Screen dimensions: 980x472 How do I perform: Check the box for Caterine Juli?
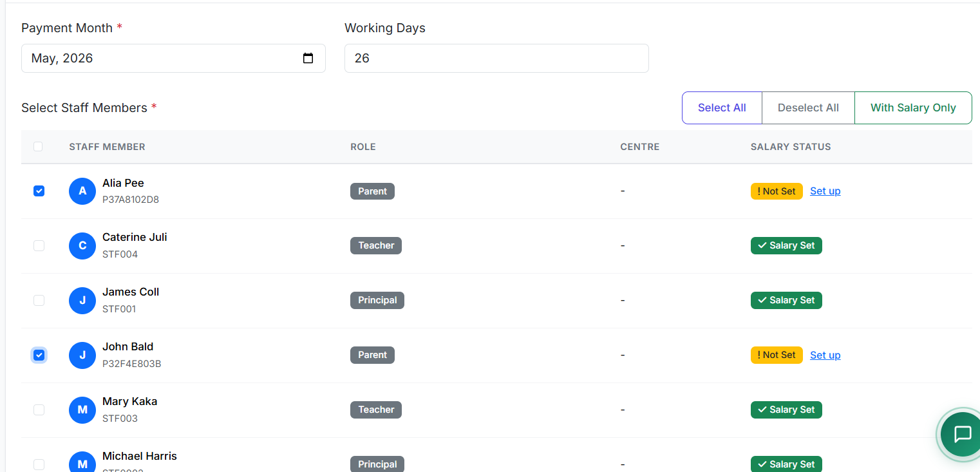point(39,245)
